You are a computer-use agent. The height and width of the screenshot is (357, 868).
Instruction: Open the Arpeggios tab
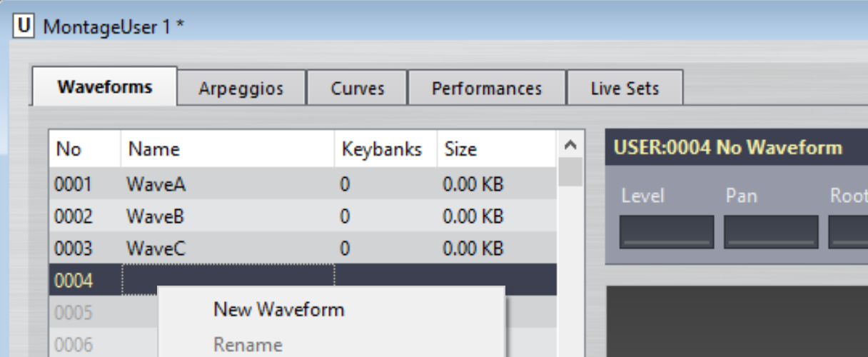point(241,89)
